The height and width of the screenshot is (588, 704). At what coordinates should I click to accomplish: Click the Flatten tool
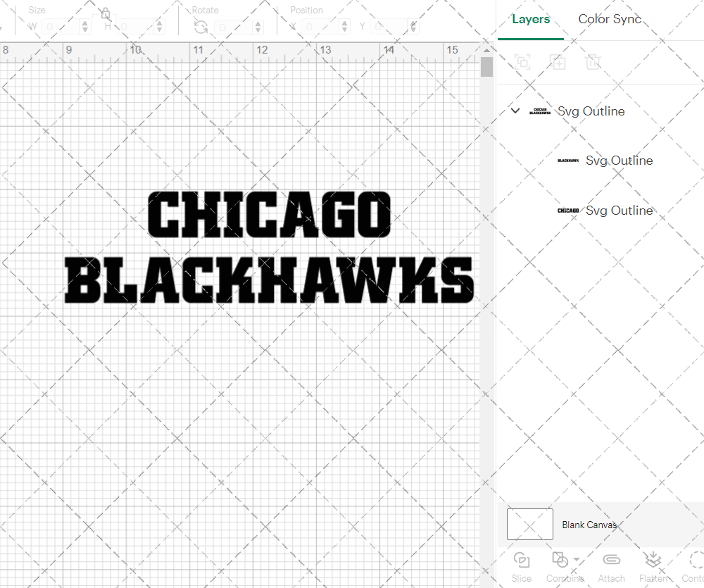pyautogui.click(x=653, y=568)
